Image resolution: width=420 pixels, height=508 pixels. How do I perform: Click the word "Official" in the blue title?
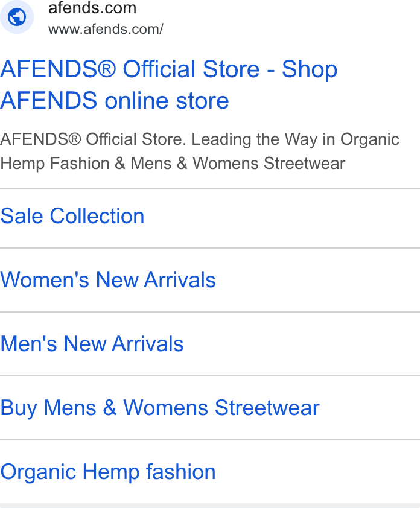coord(159,69)
